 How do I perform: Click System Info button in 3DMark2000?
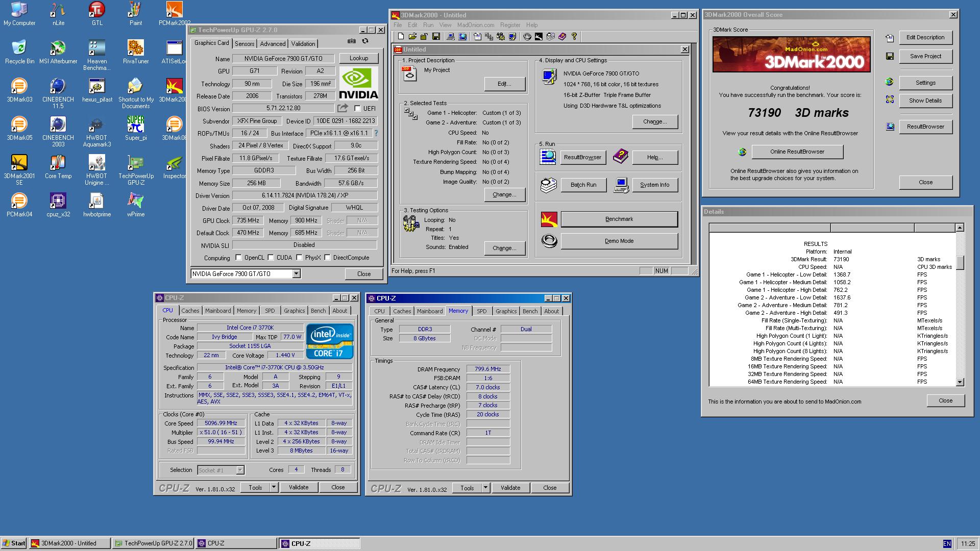click(655, 185)
